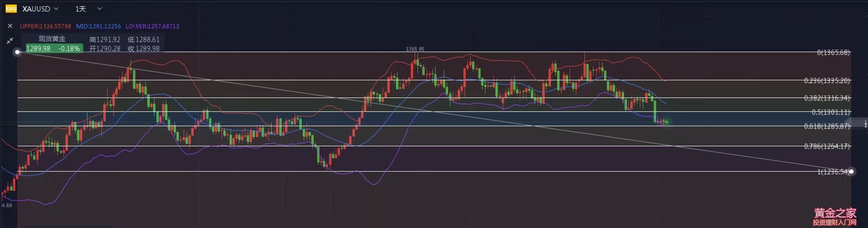Click the 0.786(1264.17) Fibonacci level label

click(827, 146)
